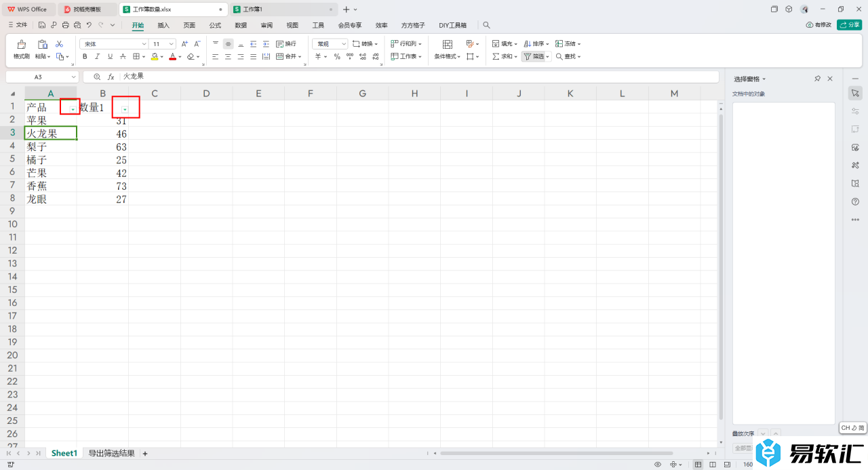The width and height of the screenshot is (868, 470).
Task: Click the Convert (转换) dropdown
Action: coord(366,43)
